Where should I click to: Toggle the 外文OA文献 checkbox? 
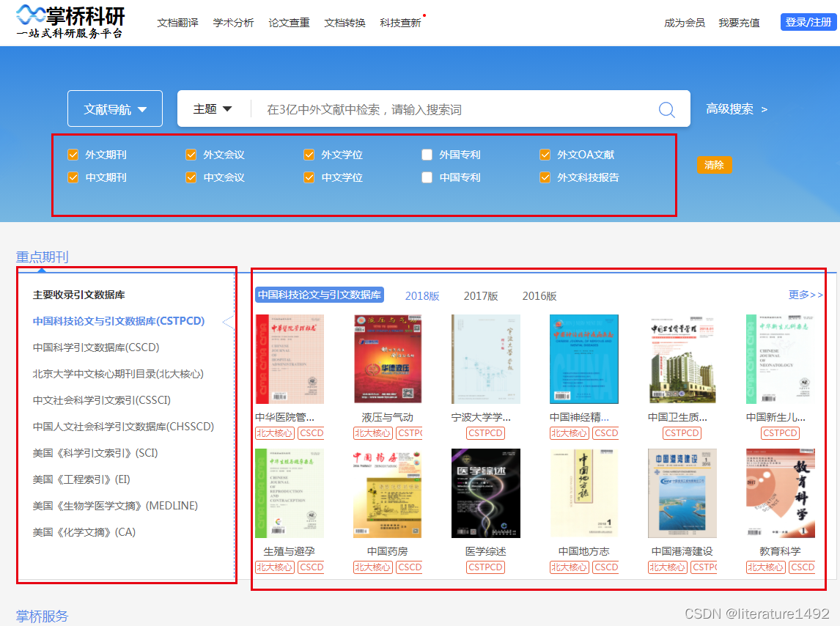coord(545,155)
